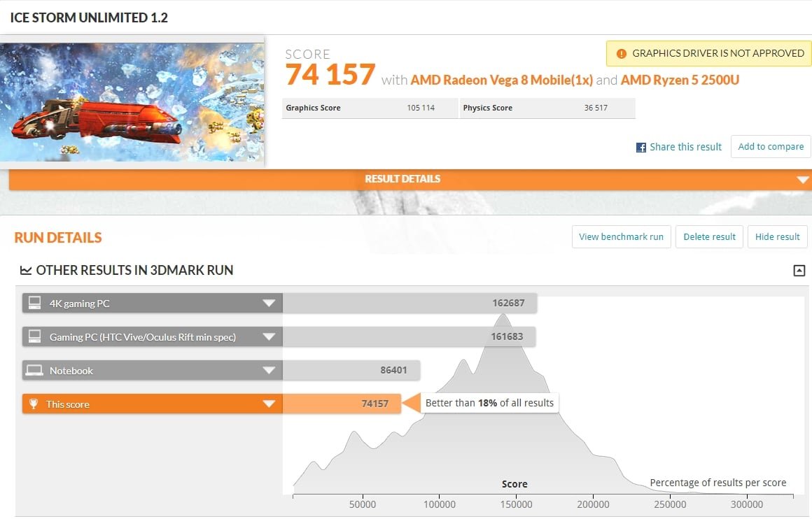Click the chart icon beside Other Results heading
This screenshot has width=812, height=519.
pos(26,270)
